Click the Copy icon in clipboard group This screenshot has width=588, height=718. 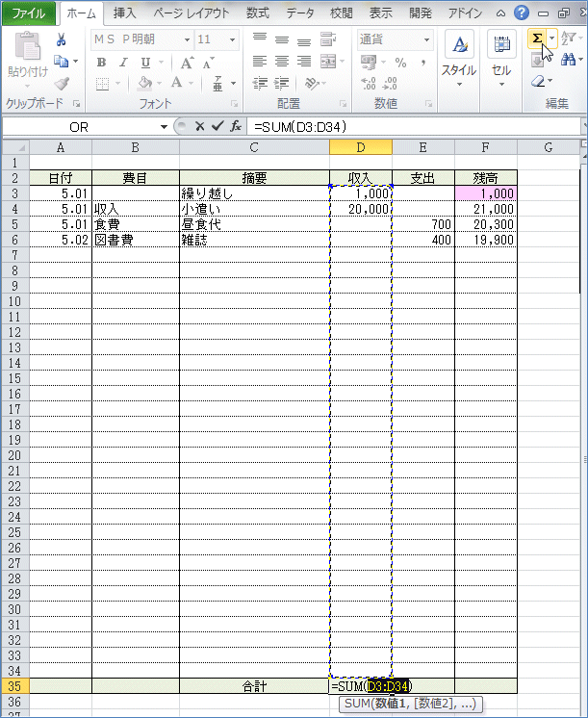tap(61, 61)
